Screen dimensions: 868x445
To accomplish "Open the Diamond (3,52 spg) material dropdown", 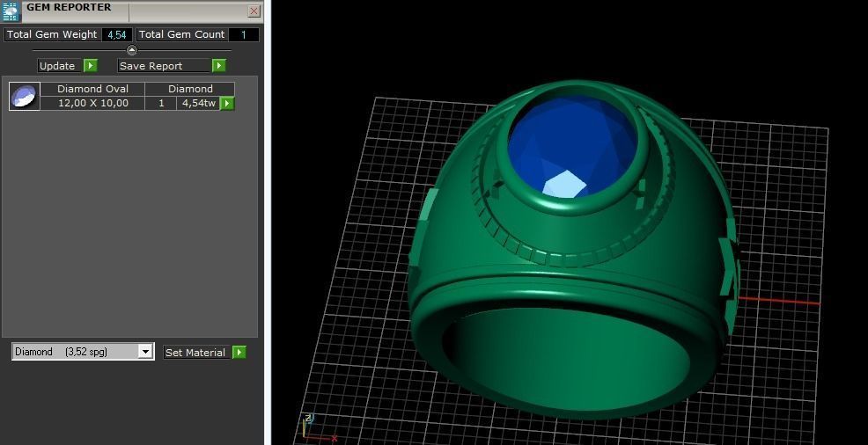I will (83, 352).
